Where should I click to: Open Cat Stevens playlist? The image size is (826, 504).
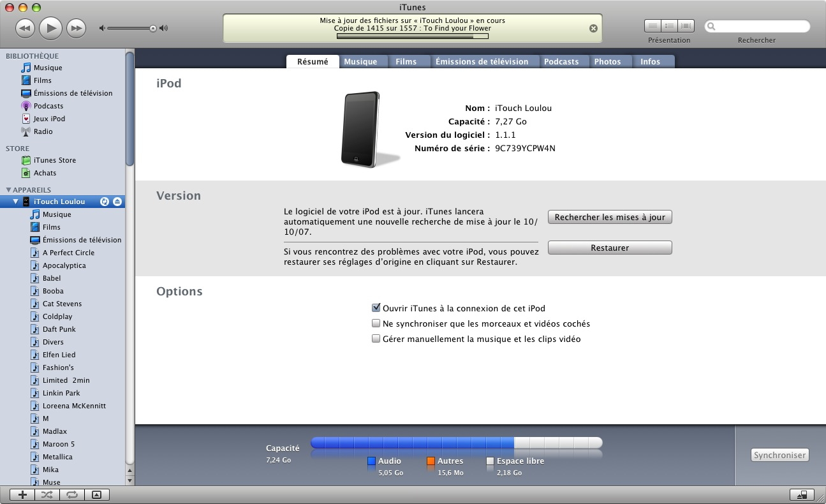(63, 304)
